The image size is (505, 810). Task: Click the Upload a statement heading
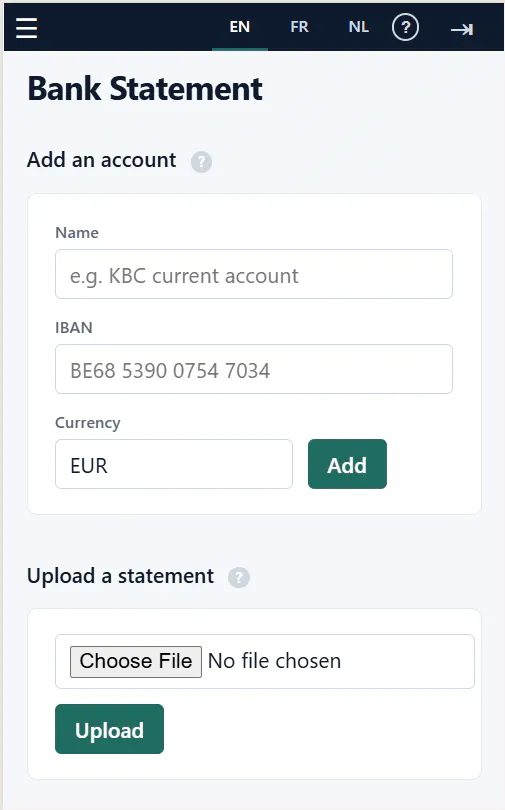(120, 576)
